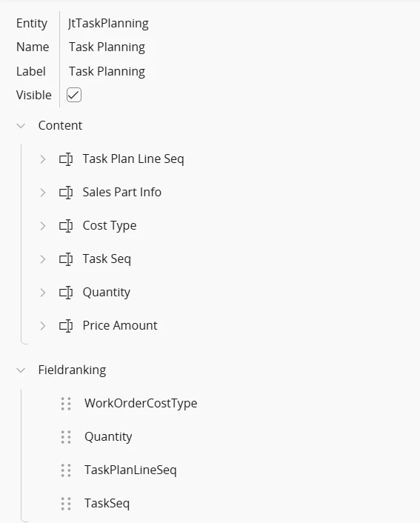420x523 pixels.
Task: Click the drag handle next to TaskPlanLineSeq
Action: 66,470
